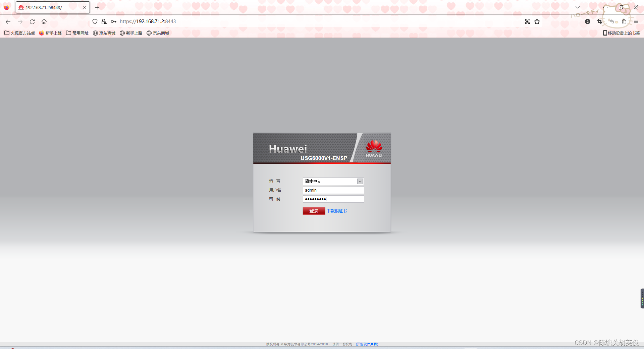Reload the current page
Screen dimensions: 644x349
pos(32,21)
